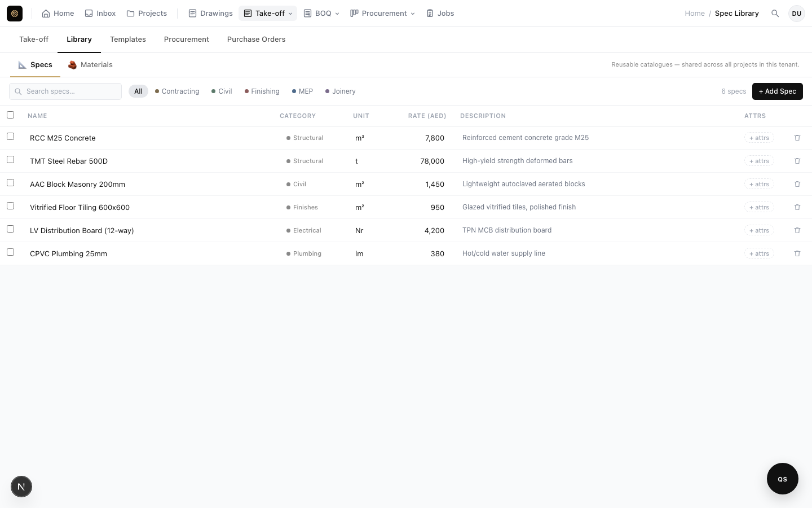Click the Add Spec button
The width and height of the screenshot is (812, 508).
pos(777,91)
